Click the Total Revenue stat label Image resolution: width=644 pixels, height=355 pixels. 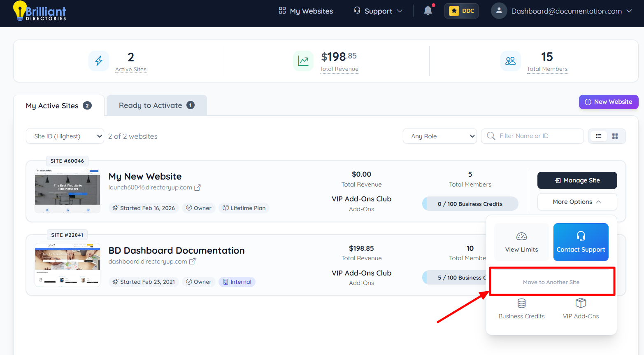[x=339, y=69]
